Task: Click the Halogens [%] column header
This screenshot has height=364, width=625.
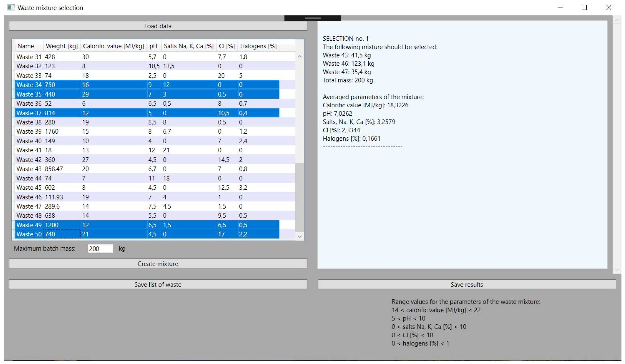Action: tap(258, 46)
